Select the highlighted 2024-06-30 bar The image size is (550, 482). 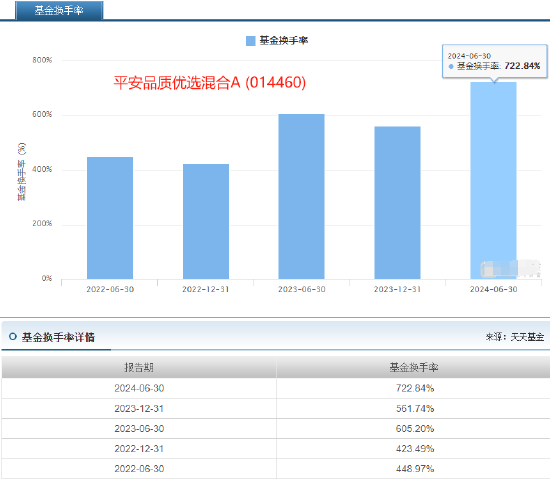pyautogui.click(x=493, y=180)
